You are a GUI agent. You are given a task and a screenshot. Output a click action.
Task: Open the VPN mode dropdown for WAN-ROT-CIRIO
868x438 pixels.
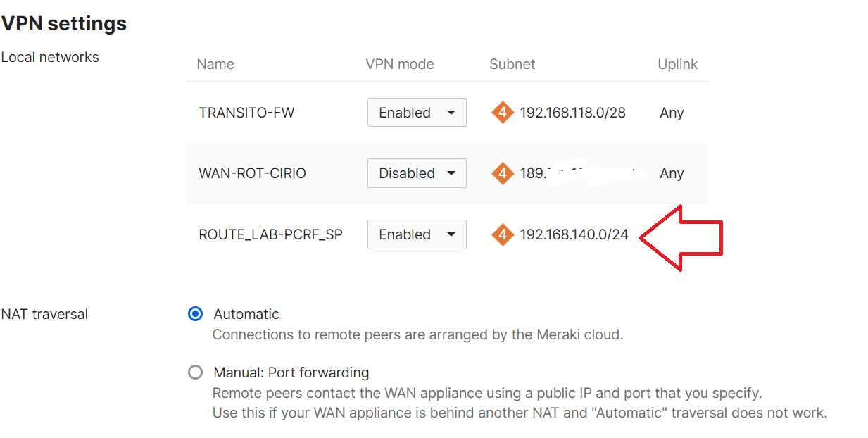[x=417, y=173]
